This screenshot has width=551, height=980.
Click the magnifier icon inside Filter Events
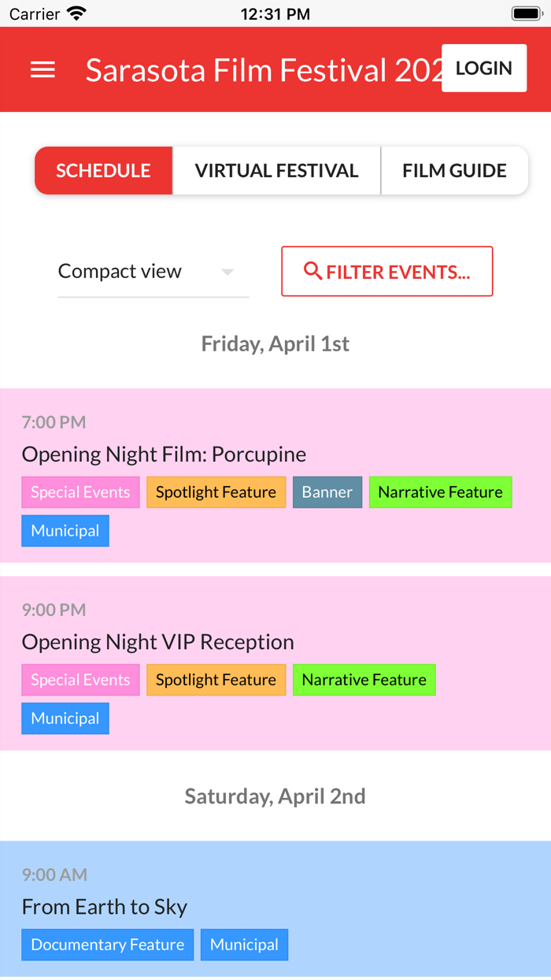click(312, 271)
